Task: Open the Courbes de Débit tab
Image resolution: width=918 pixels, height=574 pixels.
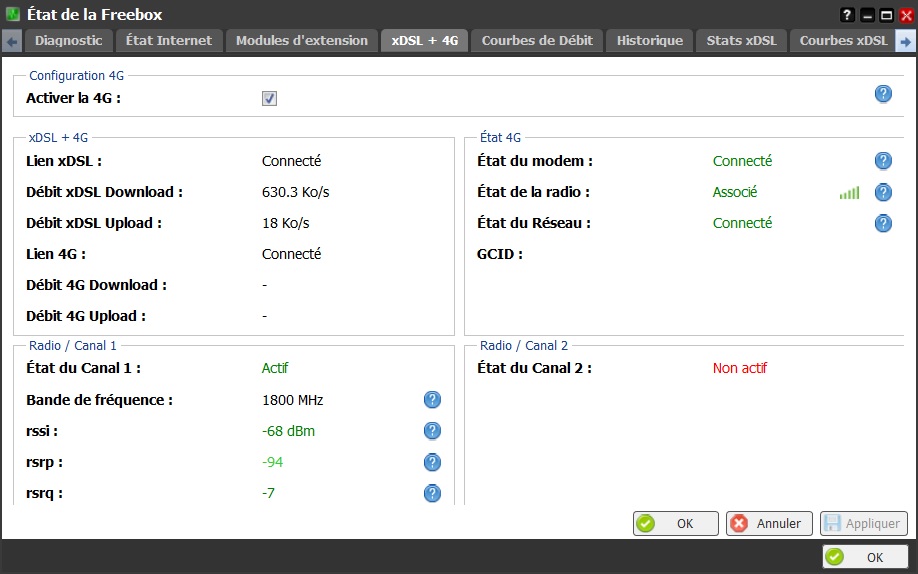Action: pyautogui.click(x=537, y=40)
